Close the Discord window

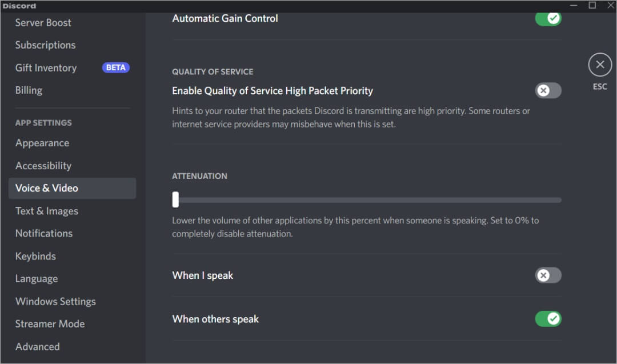coord(610,5)
